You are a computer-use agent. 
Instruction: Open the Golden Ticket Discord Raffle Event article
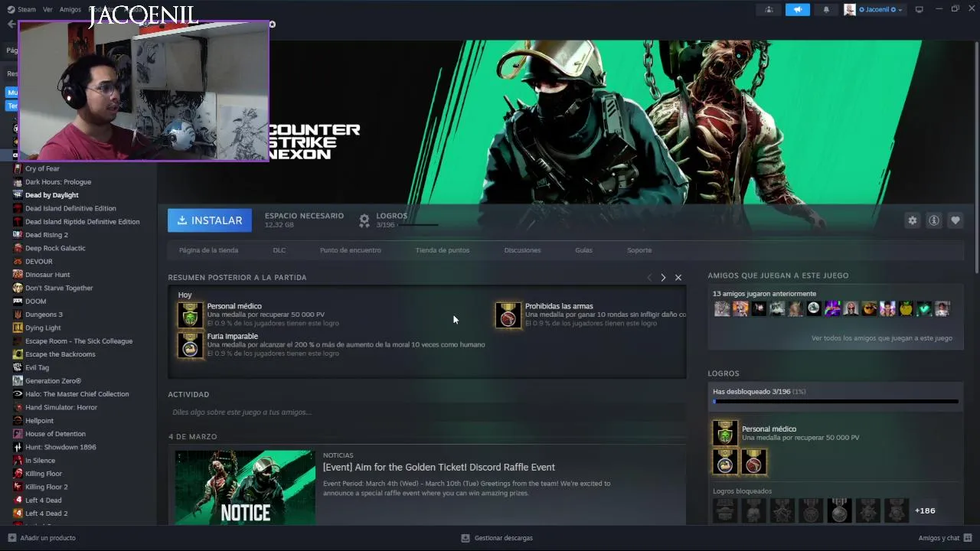[x=439, y=467]
